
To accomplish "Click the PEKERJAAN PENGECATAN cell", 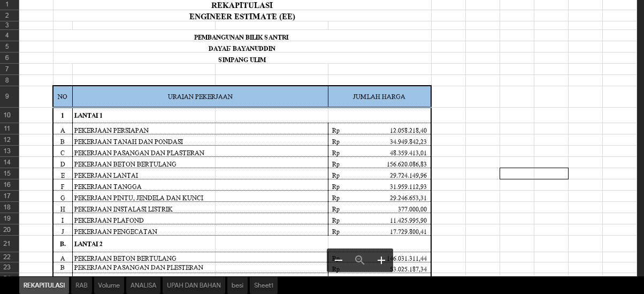I will (x=200, y=231).
